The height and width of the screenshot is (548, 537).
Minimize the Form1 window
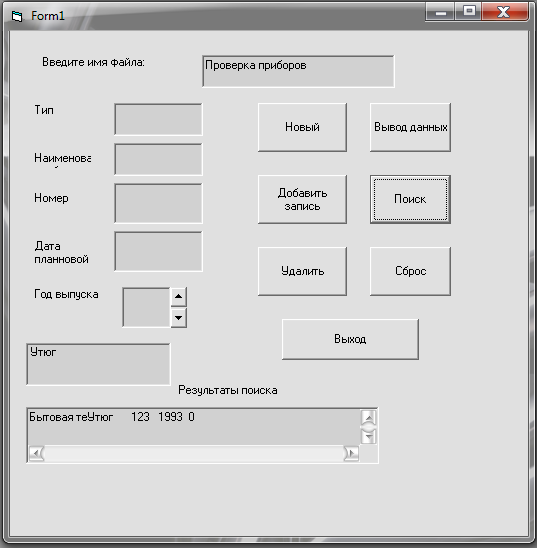pos(440,12)
